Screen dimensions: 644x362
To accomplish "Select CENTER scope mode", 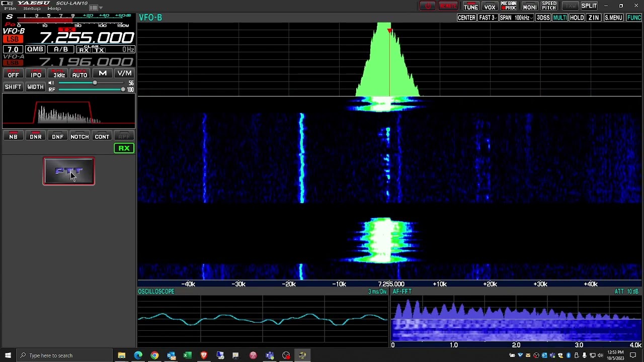I will click(x=466, y=18).
